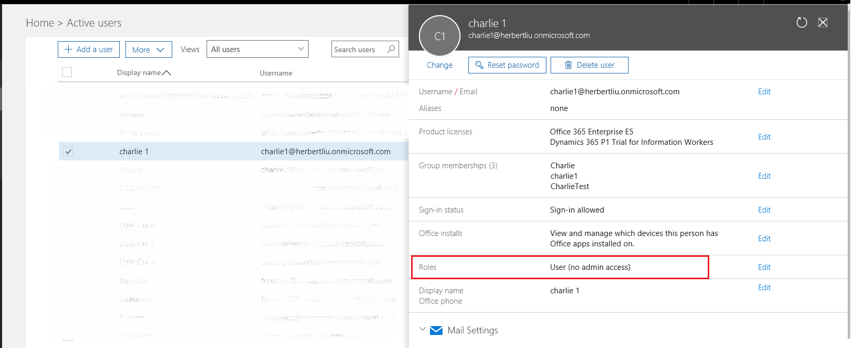
Task: Edit the Username / Email field
Action: [x=764, y=92]
